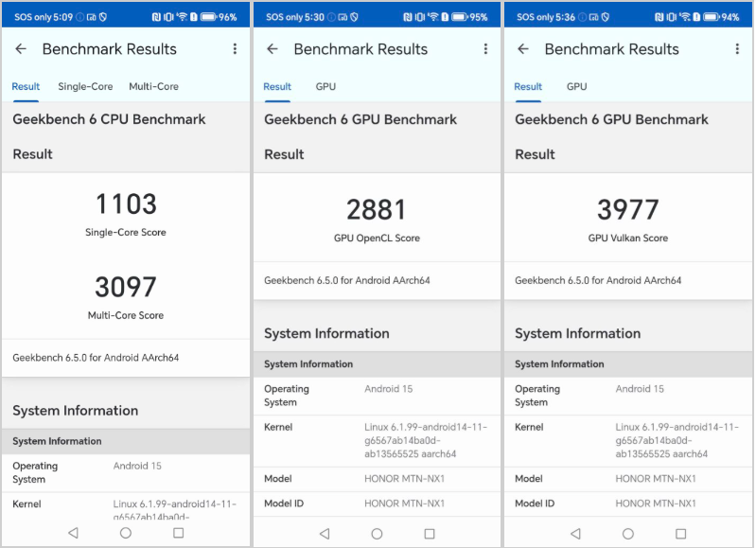Screen dimensions: 756x548
Task: Open GPU tab on OpenCL results screen
Action: click(x=325, y=86)
